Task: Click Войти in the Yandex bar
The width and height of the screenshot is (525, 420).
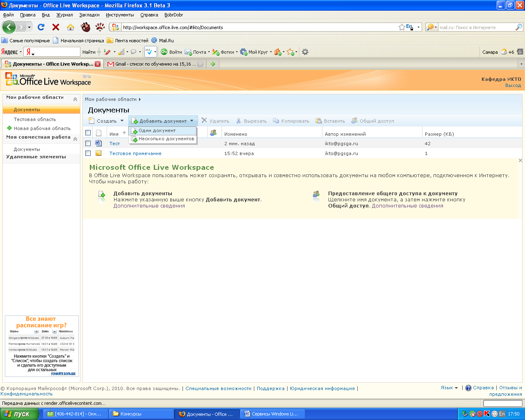Action: (x=171, y=52)
